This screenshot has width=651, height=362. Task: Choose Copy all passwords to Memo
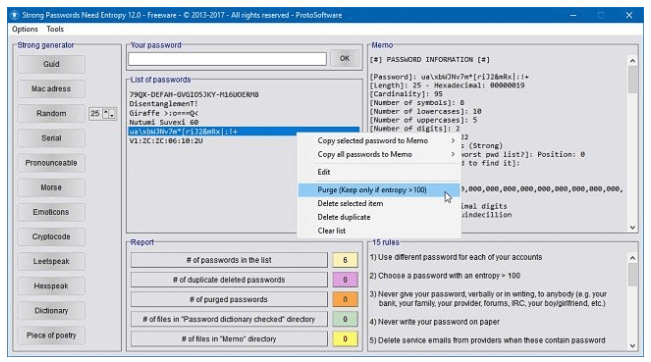tap(379, 154)
